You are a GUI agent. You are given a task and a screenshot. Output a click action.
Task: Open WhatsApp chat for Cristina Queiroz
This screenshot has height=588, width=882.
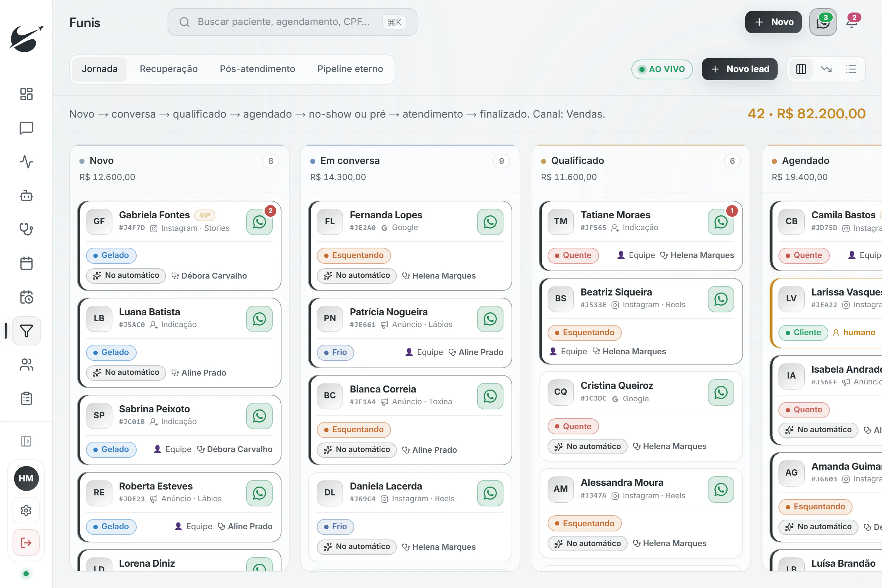(x=721, y=392)
